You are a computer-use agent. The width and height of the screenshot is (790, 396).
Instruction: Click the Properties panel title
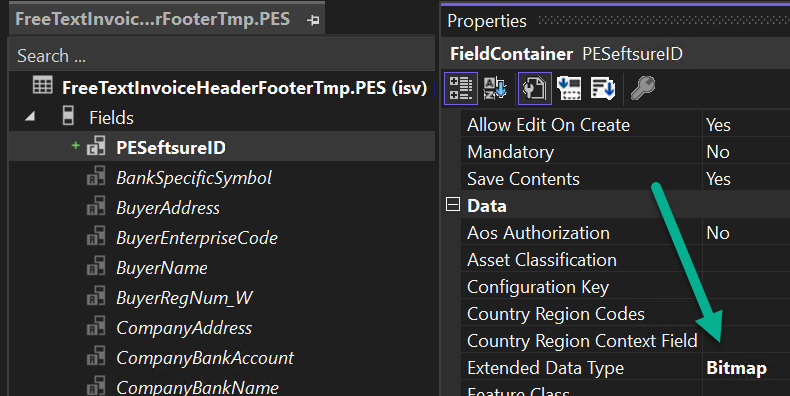click(x=487, y=21)
